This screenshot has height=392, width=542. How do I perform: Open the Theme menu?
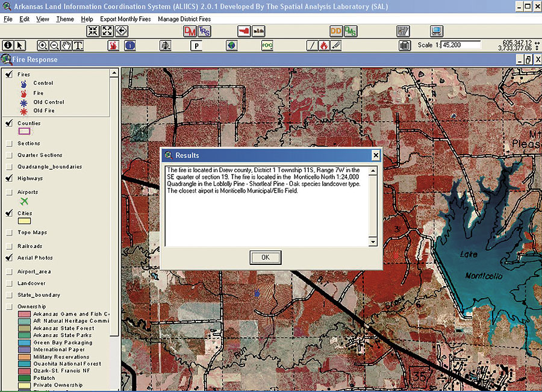tap(65, 19)
